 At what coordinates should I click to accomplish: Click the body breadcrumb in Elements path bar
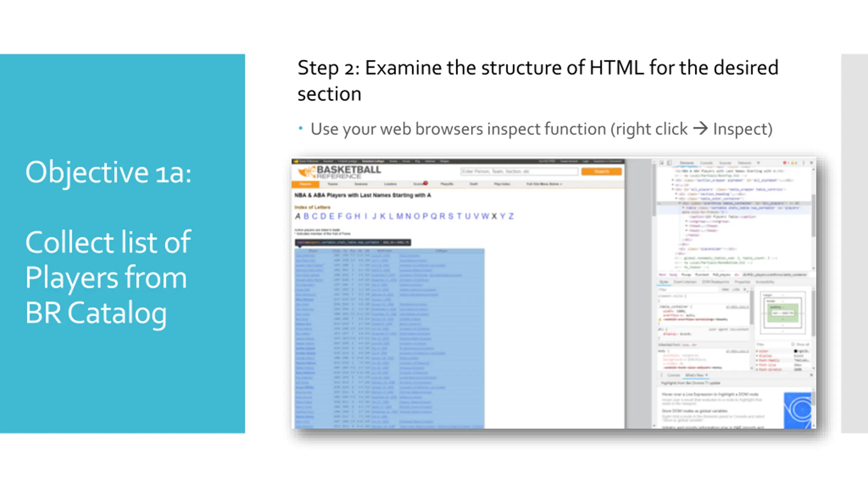pyautogui.click(x=673, y=274)
